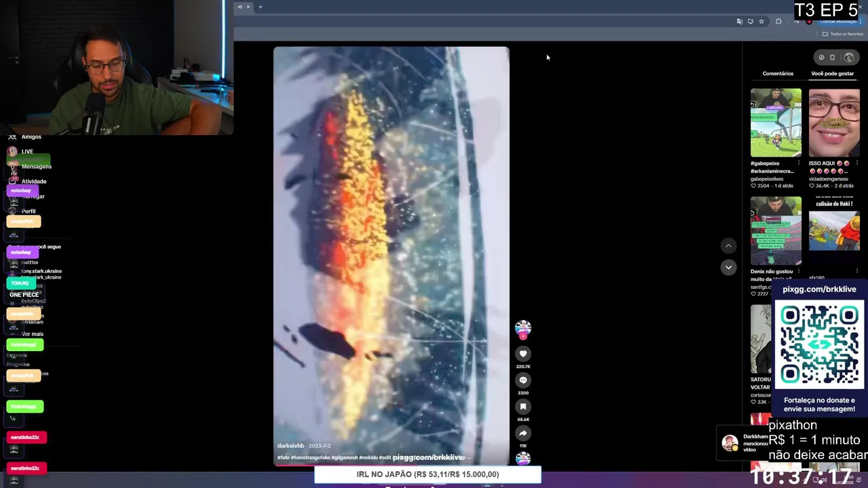
Task: Click the Darkkham mention notification popup
Action: coord(743,443)
